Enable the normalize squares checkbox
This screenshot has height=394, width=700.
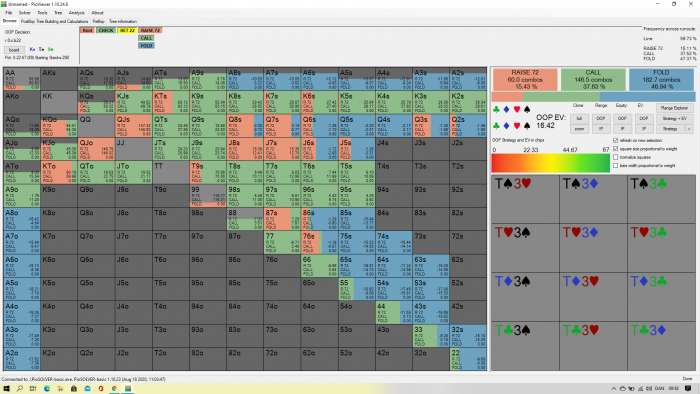616,158
